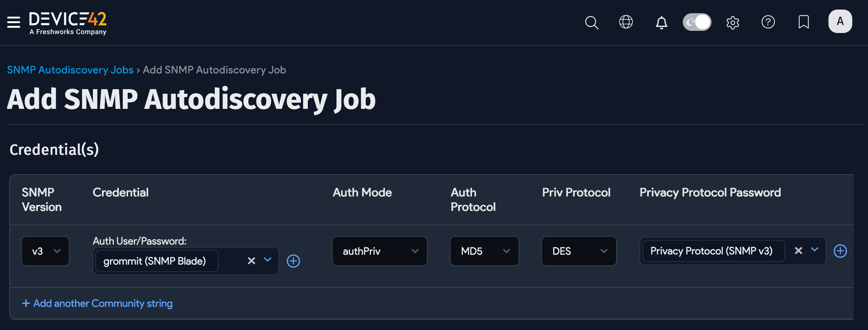Image resolution: width=868 pixels, height=330 pixels.
Task: Click Add another Community string
Action: [x=97, y=303]
